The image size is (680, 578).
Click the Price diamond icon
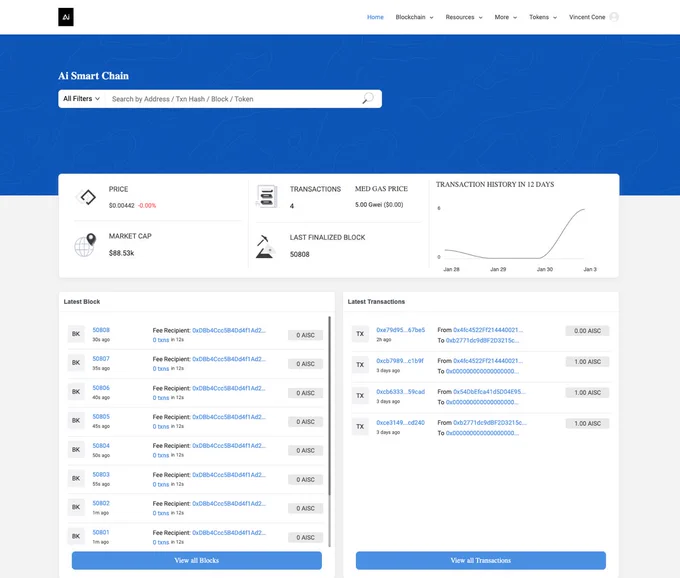pyautogui.click(x=88, y=197)
